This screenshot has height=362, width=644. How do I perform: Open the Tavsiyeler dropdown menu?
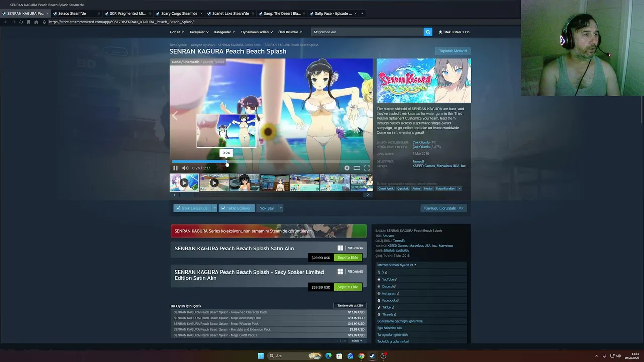click(x=199, y=32)
